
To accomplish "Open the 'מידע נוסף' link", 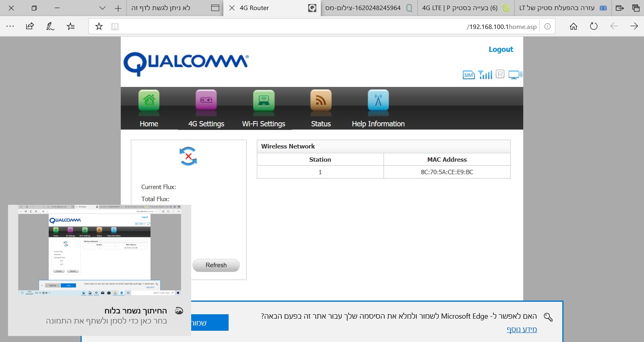I will click(522, 330).
